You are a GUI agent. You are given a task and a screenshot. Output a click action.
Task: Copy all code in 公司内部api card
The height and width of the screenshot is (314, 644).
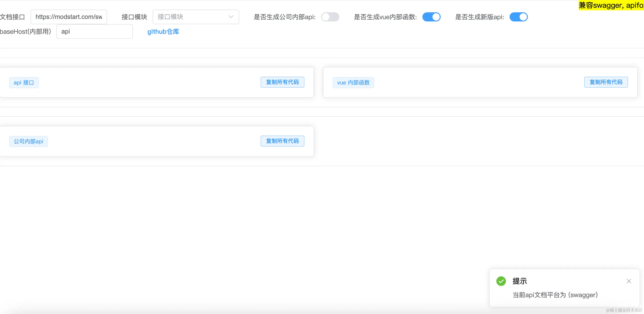pyautogui.click(x=282, y=141)
